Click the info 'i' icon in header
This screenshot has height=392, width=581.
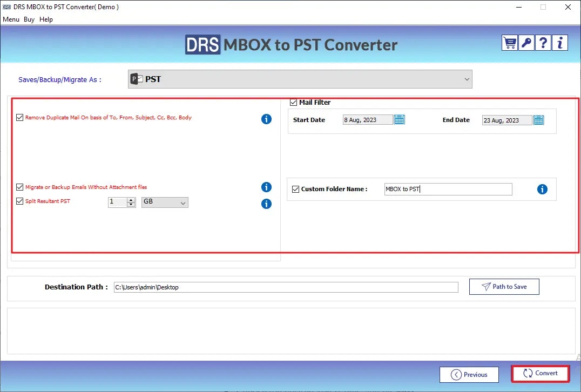coord(560,43)
